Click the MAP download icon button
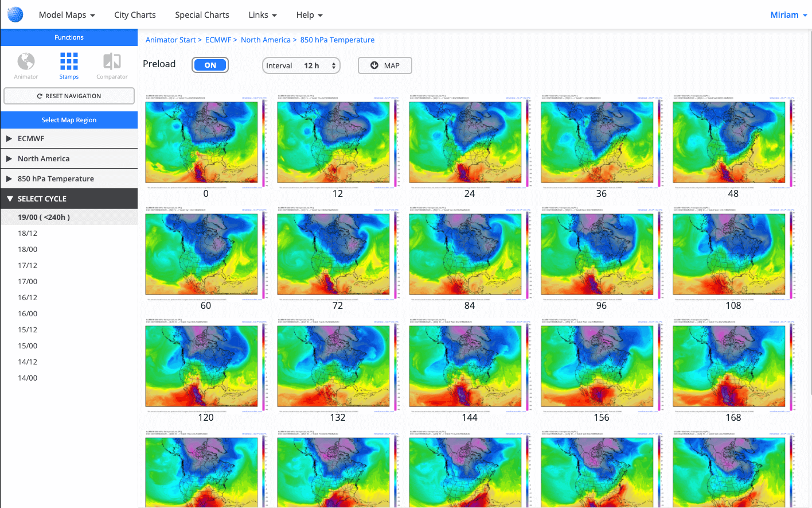Viewport: 812px width, 508px height. (x=374, y=65)
